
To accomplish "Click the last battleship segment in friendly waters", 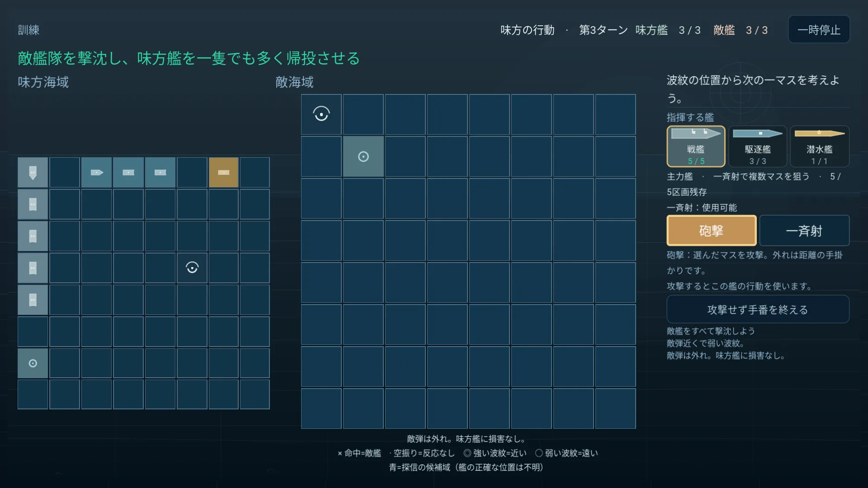I will [33, 300].
